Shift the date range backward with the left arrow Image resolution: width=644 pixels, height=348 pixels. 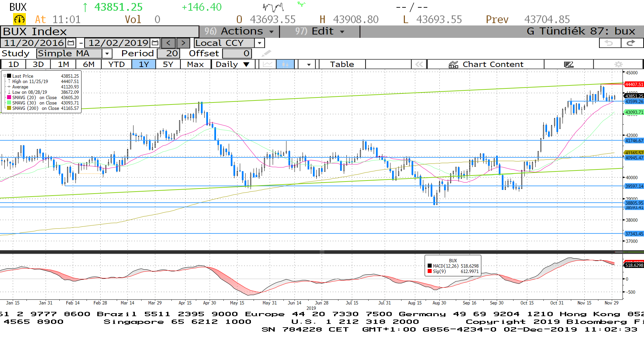168,43
